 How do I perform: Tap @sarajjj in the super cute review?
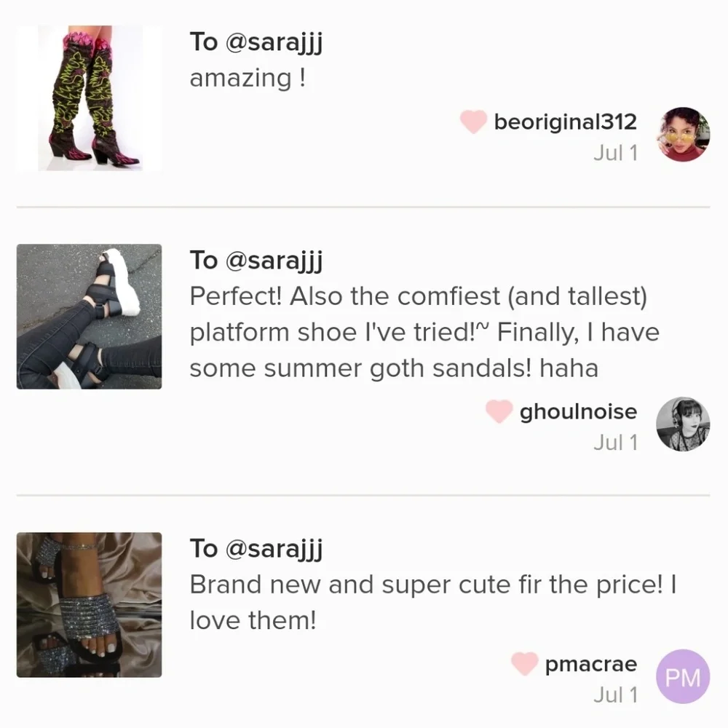point(274,549)
